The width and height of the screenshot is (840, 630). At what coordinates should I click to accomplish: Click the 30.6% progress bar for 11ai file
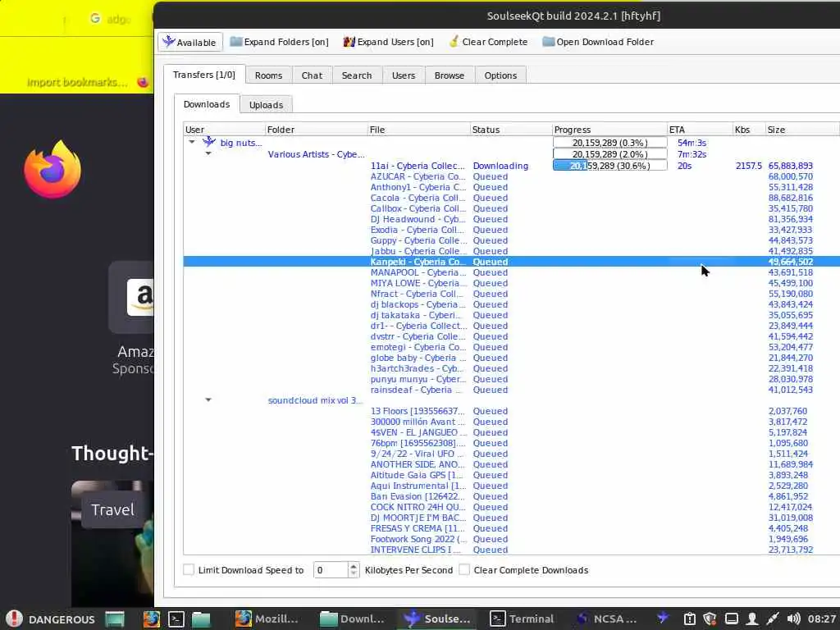[x=610, y=166]
